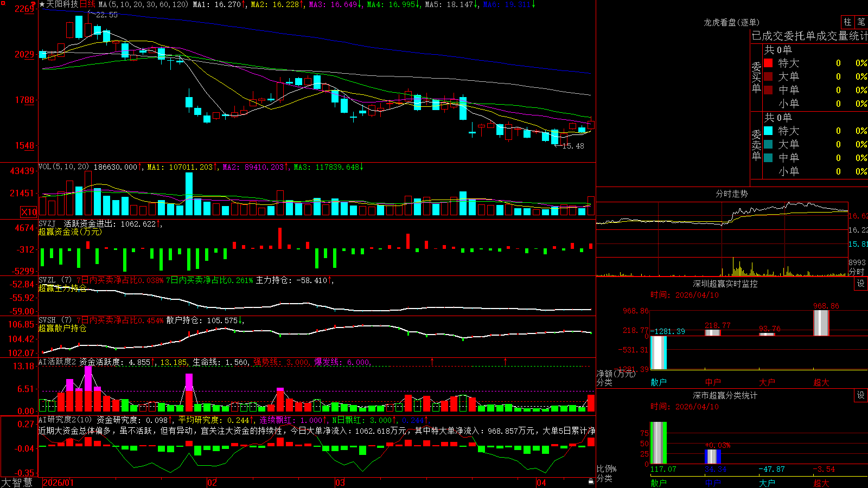The height and width of the screenshot is (488, 868).
Task: Click the 超大 category label in 深市超赢分类统计
Action: click(821, 483)
